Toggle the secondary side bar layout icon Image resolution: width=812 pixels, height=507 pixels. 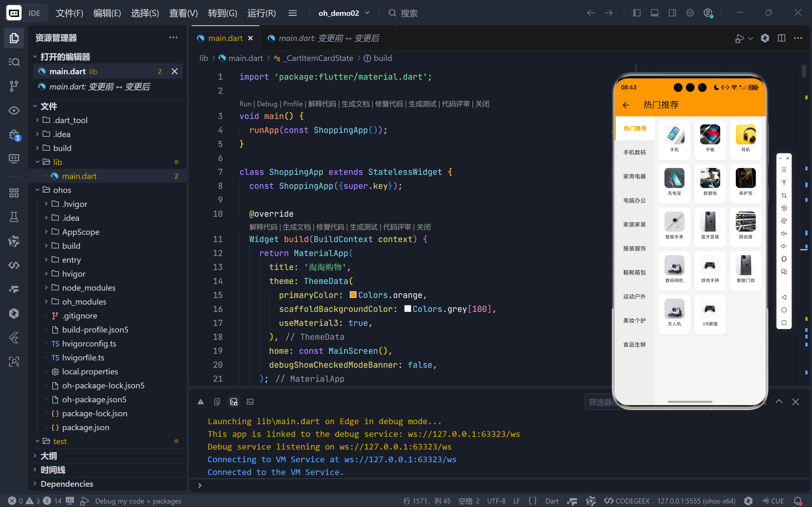(672, 13)
